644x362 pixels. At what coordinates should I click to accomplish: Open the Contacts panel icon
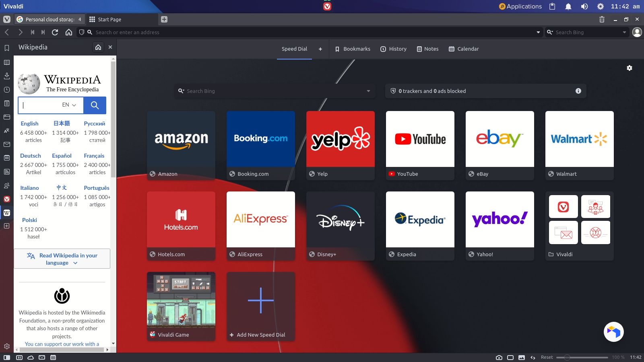[7, 185]
